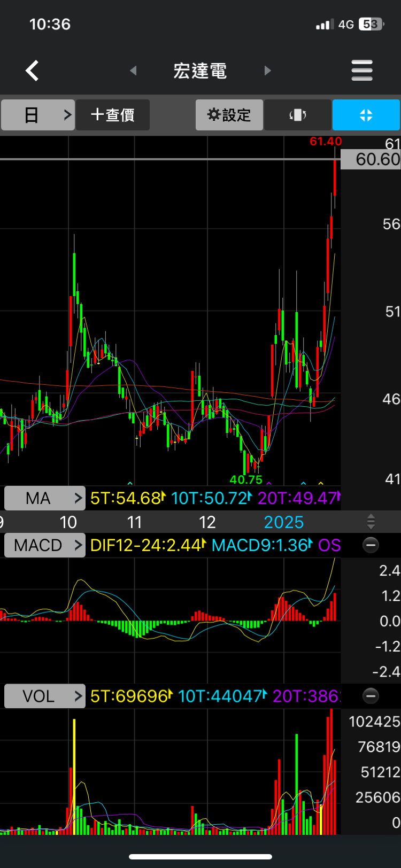Open the MA indicator selector
Viewport: 401px width, 868px height.
45,498
